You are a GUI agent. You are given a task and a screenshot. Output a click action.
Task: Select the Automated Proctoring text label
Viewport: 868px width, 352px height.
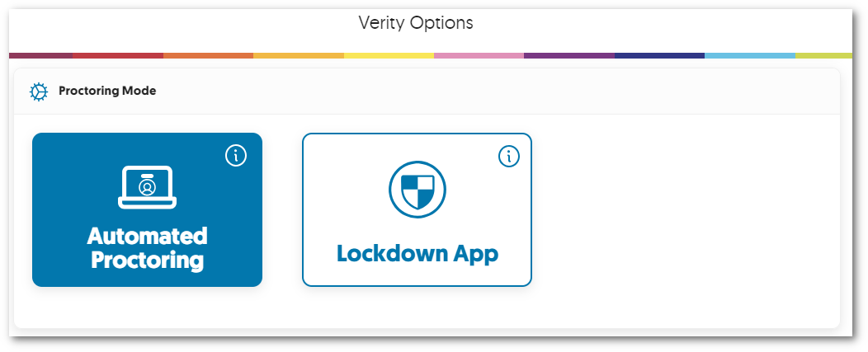(147, 248)
